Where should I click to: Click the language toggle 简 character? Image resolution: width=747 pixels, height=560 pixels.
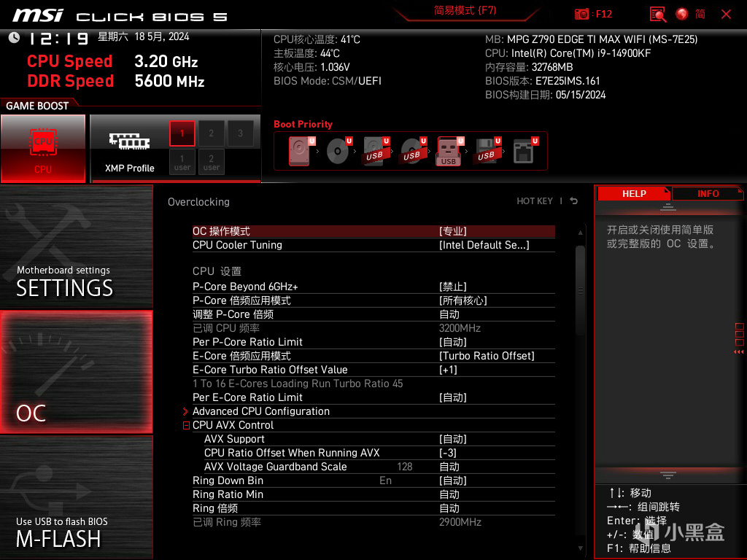click(700, 15)
